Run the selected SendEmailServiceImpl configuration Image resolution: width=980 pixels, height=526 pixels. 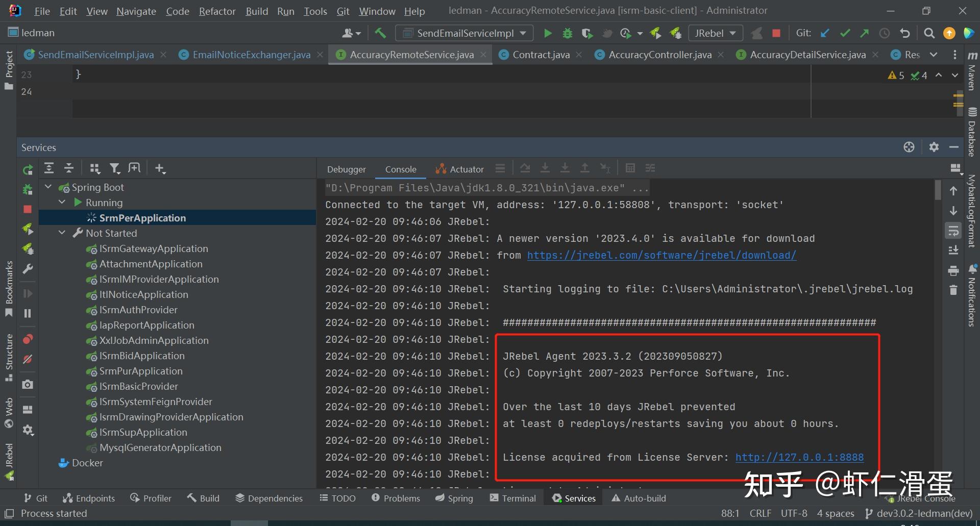pyautogui.click(x=547, y=33)
